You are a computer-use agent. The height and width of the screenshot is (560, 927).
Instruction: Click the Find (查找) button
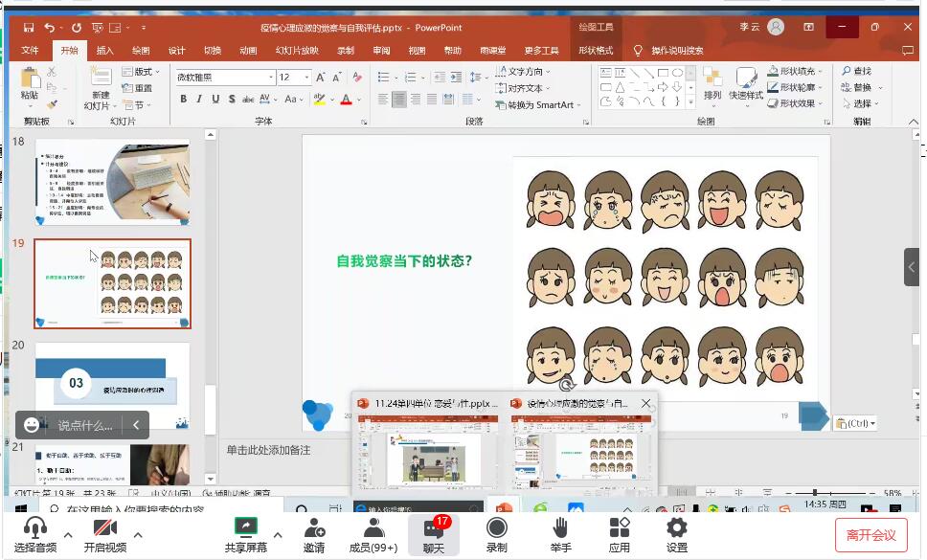pyautogui.click(x=857, y=71)
